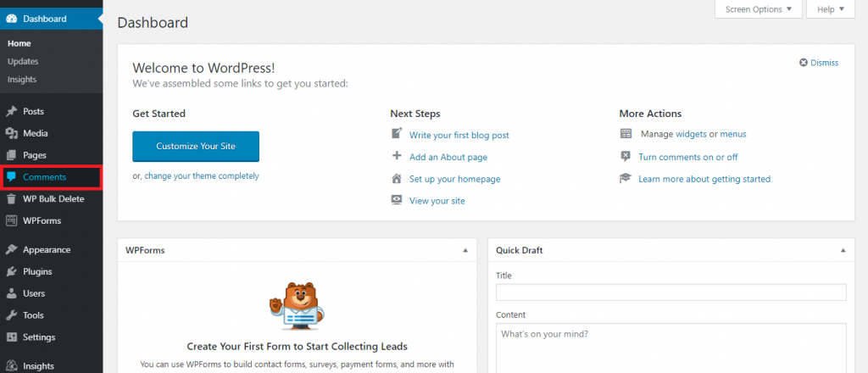Open the Updates submenu item
Screen dimensions: 868x373
click(23, 61)
